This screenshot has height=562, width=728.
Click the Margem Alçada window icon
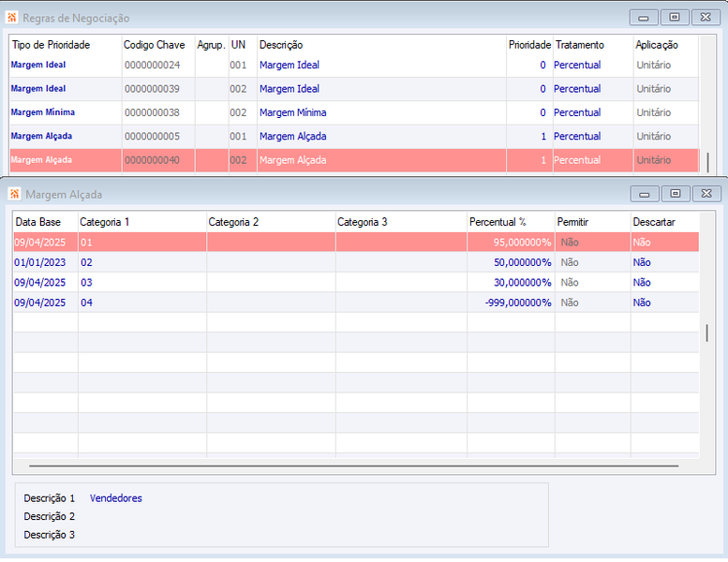tap(14, 194)
